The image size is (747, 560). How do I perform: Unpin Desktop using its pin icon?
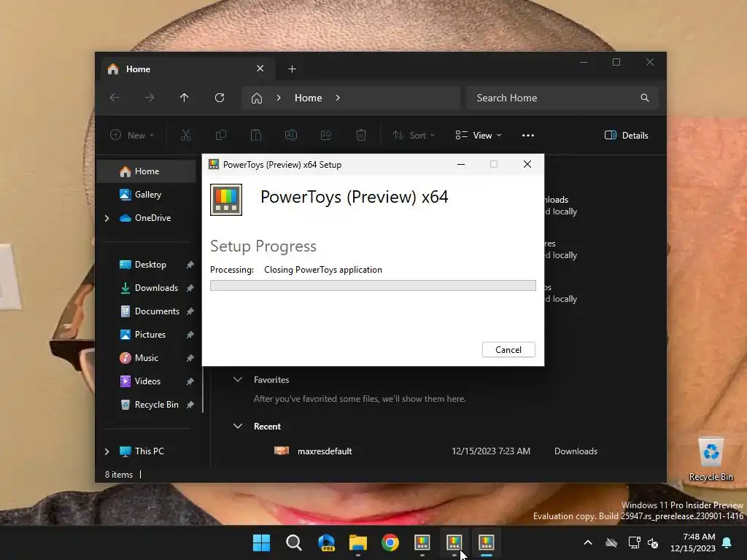pyautogui.click(x=190, y=265)
